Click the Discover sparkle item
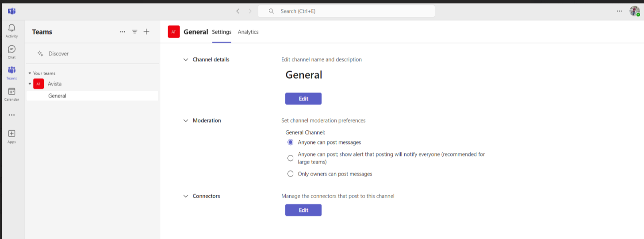The image size is (644, 239). point(53,54)
